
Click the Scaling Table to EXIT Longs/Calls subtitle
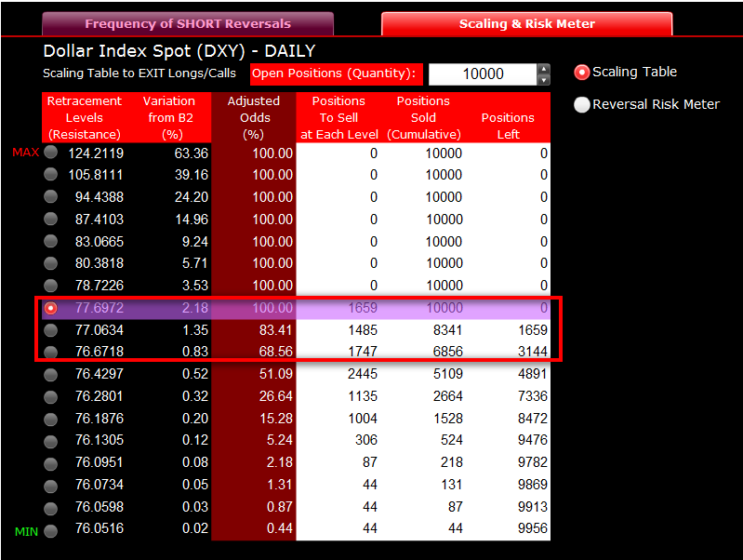point(139,73)
